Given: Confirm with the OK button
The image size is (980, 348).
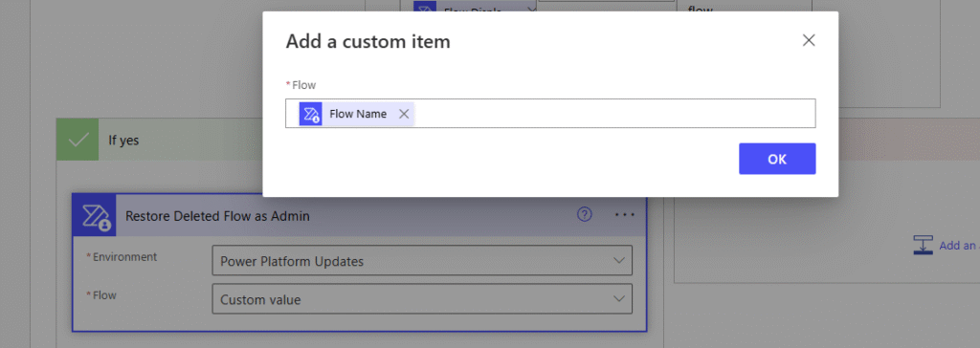Looking at the screenshot, I should pos(777,159).
